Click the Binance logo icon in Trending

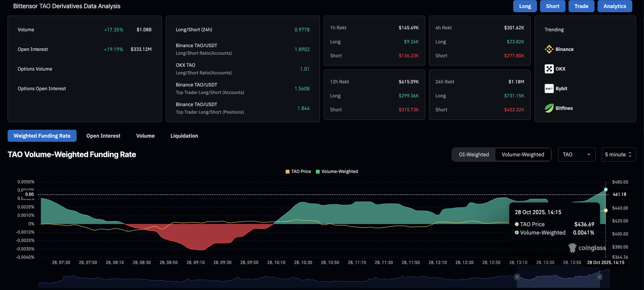click(549, 49)
